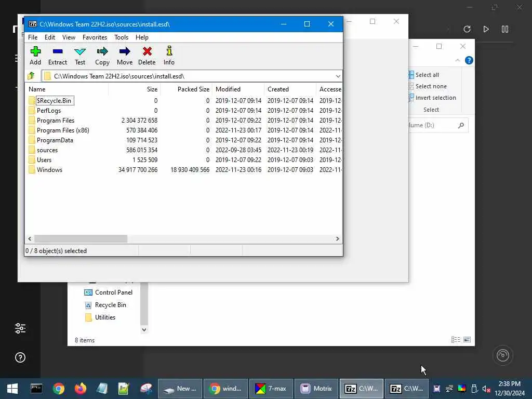Click navigation pane scroll down arrow

(144, 330)
